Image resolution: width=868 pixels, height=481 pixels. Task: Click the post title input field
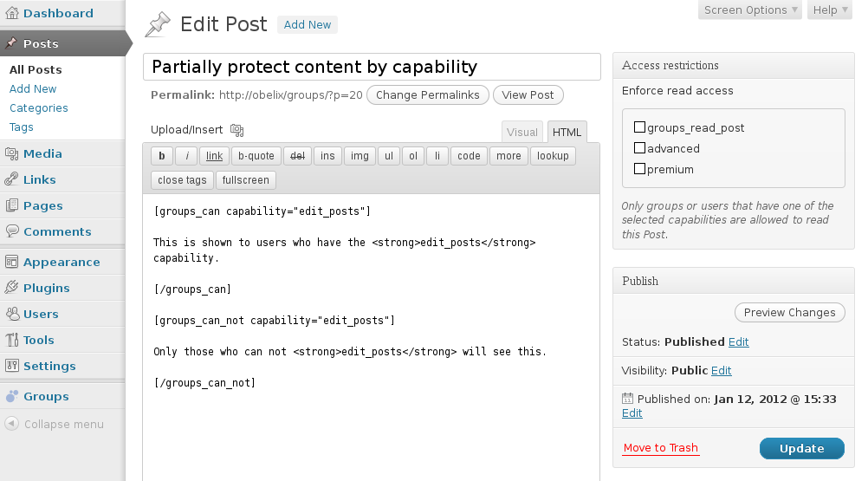[372, 67]
